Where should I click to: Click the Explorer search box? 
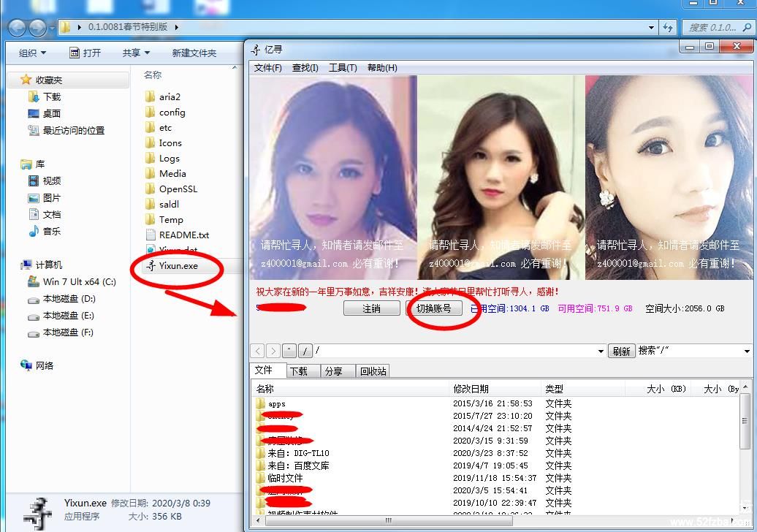pos(718,28)
